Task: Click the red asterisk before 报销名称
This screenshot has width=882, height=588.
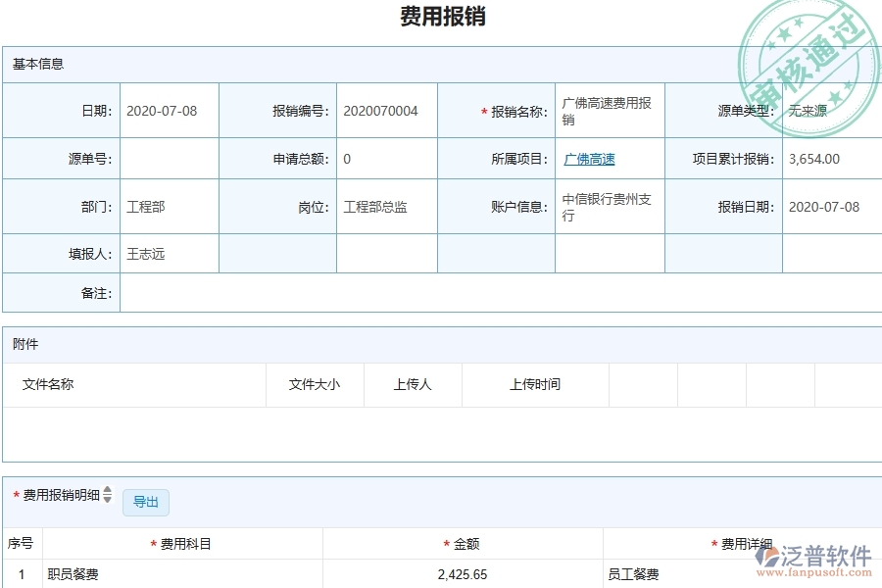Action: [x=483, y=109]
